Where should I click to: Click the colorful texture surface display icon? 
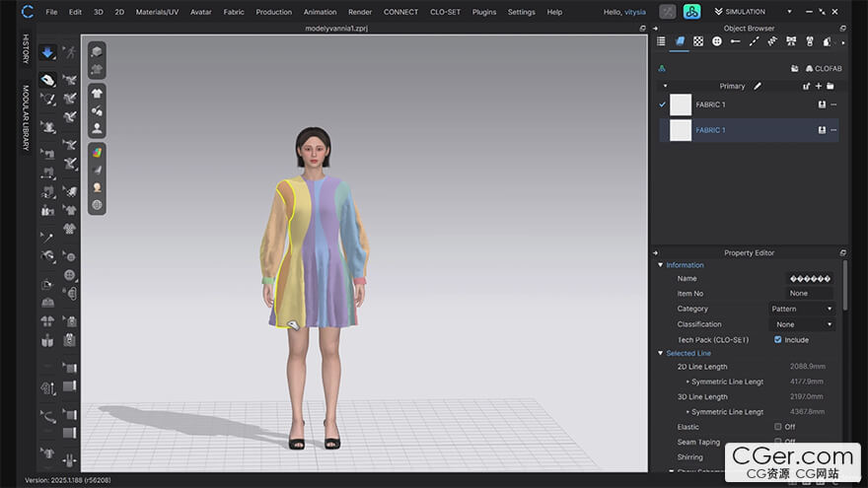pos(97,152)
